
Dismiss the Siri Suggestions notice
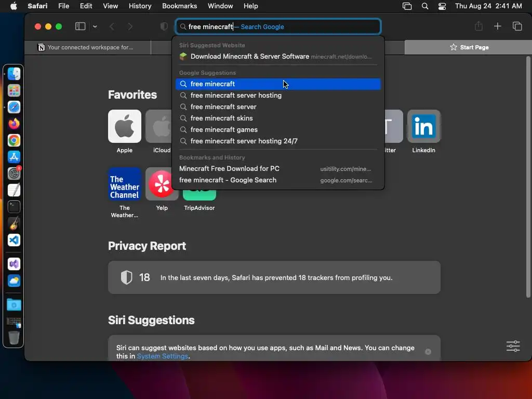click(428, 352)
